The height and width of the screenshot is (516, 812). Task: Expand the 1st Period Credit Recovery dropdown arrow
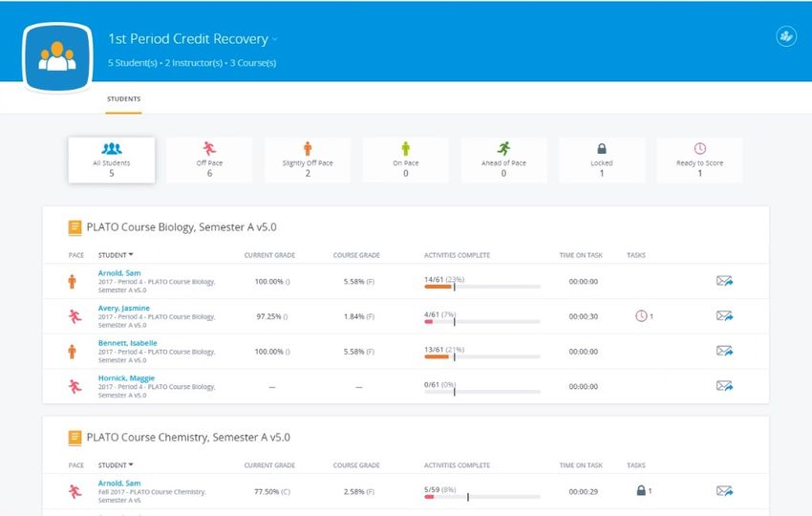[275, 39]
